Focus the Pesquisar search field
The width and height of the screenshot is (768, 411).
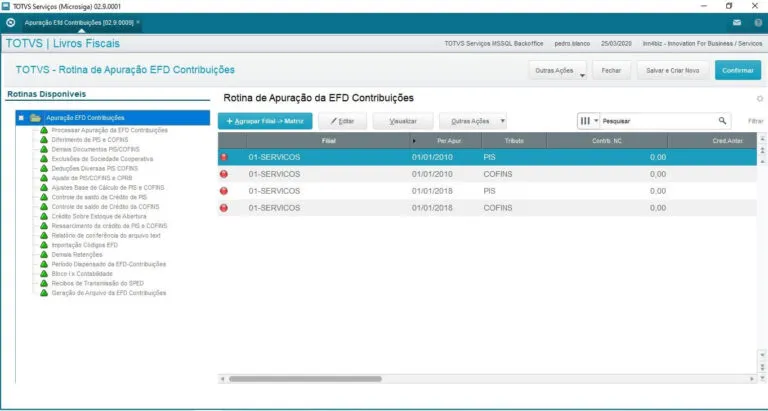tap(659, 121)
